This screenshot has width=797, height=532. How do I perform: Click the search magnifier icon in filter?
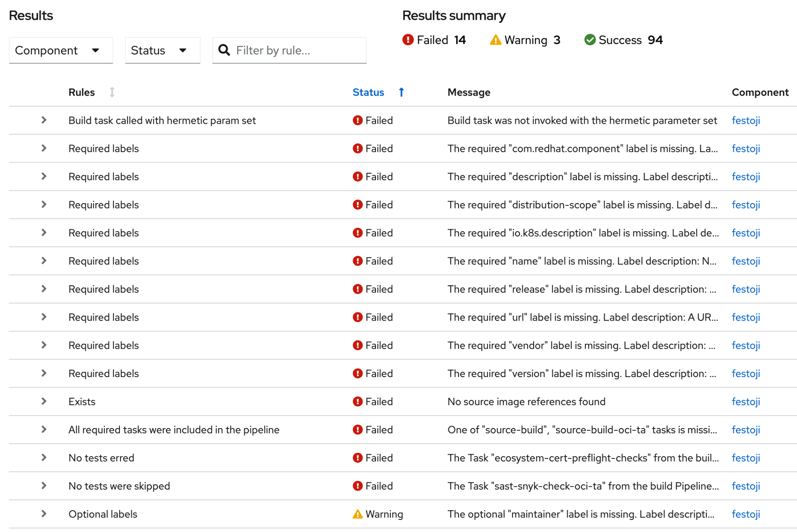tap(224, 50)
